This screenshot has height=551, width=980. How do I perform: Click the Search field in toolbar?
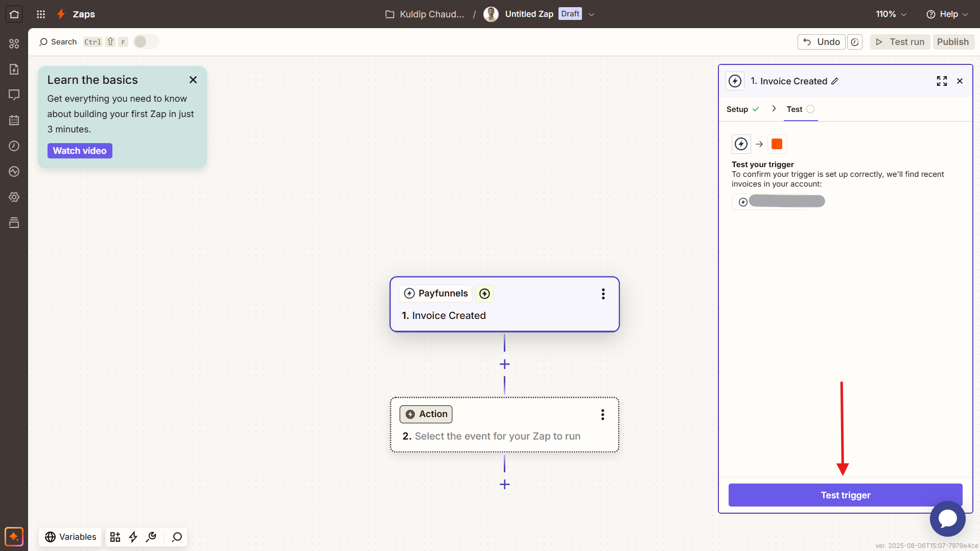coord(58,42)
